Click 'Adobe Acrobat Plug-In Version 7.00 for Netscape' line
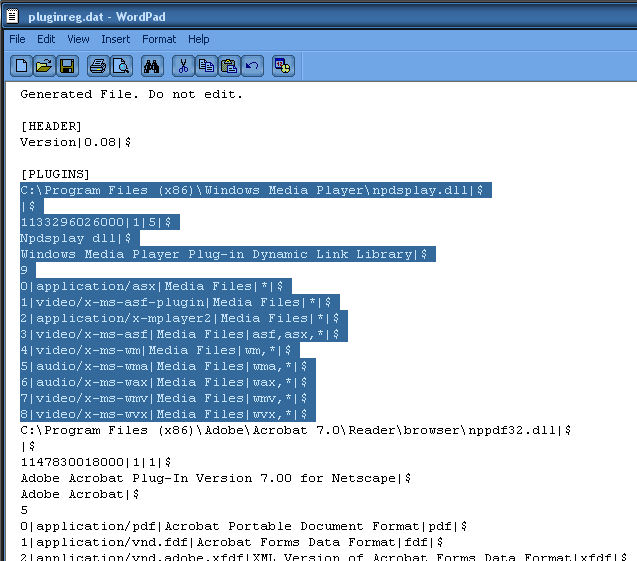This screenshot has width=637, height=561. tap(216, 478)
